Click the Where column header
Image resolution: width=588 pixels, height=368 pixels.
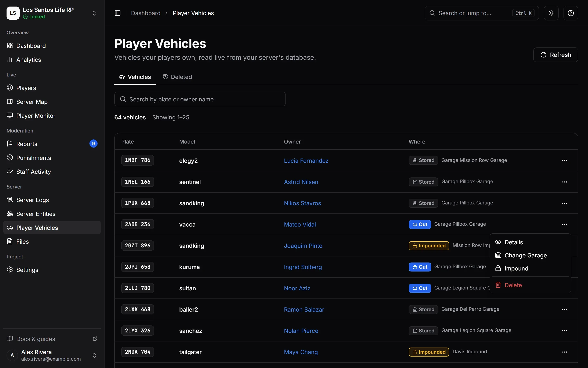pyautogui.click(x=417, y=142)
